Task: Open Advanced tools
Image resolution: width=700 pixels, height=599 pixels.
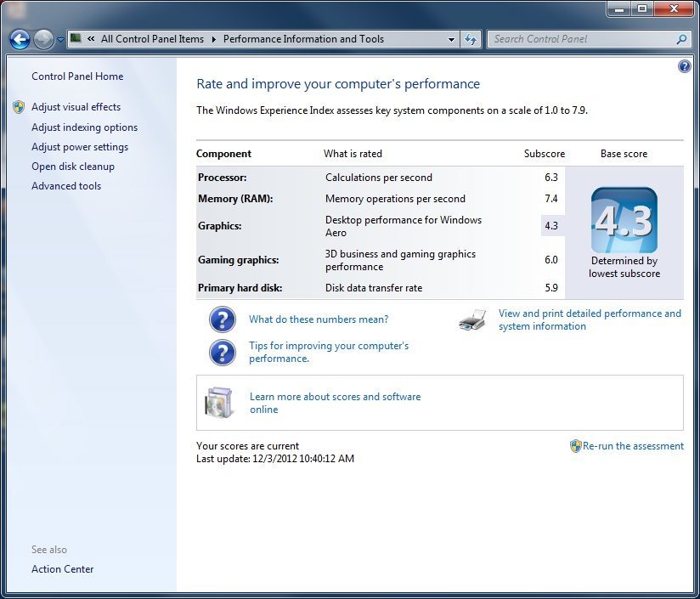Action: pyautogui.click(x=66, y=186)
